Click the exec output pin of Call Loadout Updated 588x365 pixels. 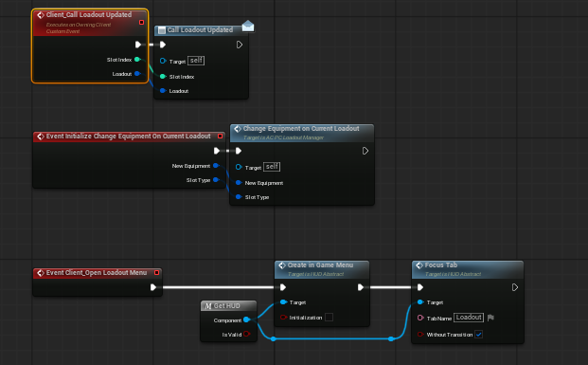[x=240, y=45]
